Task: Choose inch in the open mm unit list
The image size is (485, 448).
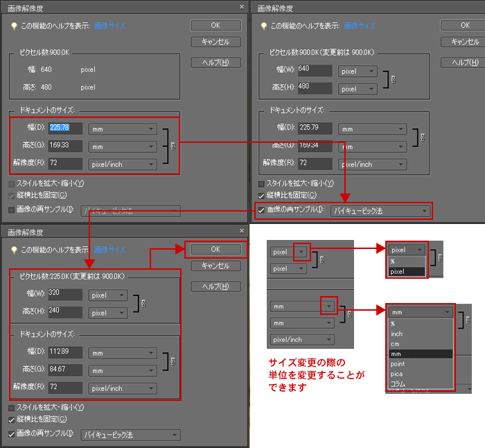Action: [421, 334]
